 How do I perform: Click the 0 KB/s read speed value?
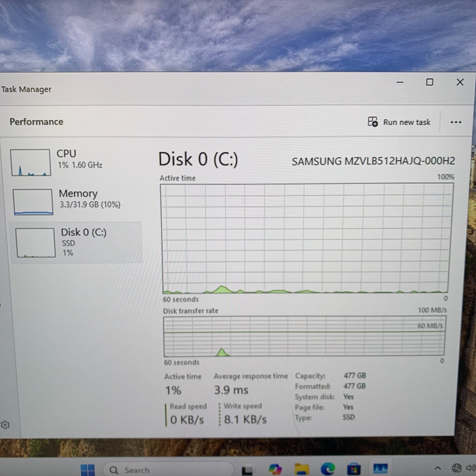click(187, 420)
